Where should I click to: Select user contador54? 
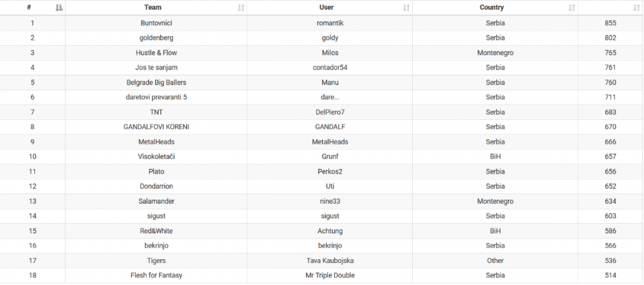click(330, 68)
